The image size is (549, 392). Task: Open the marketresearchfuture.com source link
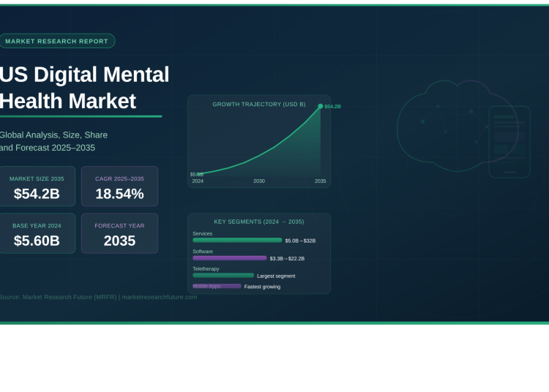point(160,297)
